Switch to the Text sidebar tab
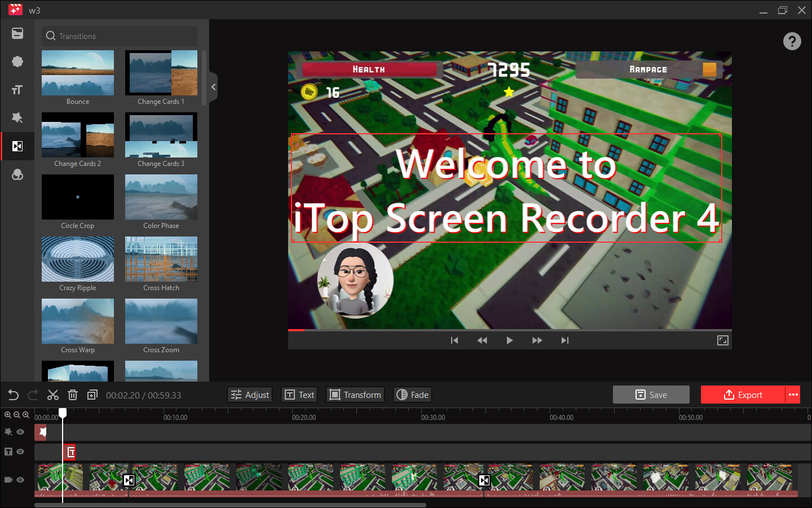This screenshot has height=508, width=812. [17, 89]
